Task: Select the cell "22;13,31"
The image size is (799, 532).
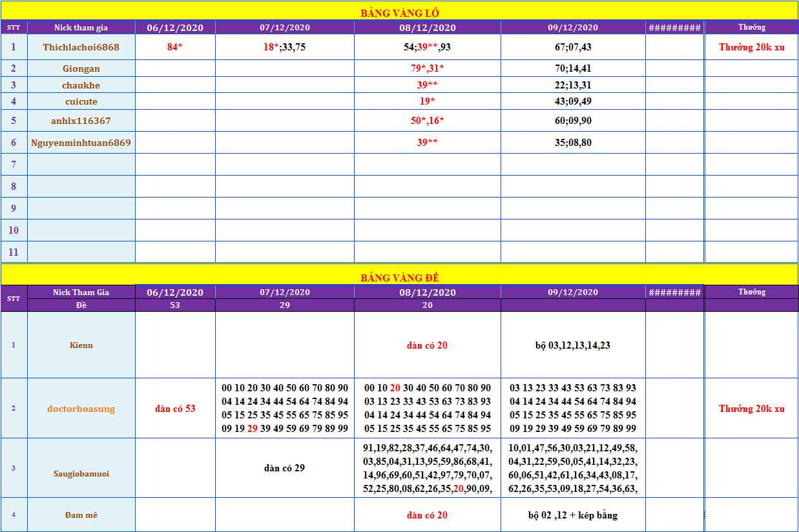Action: pos(573,85)
